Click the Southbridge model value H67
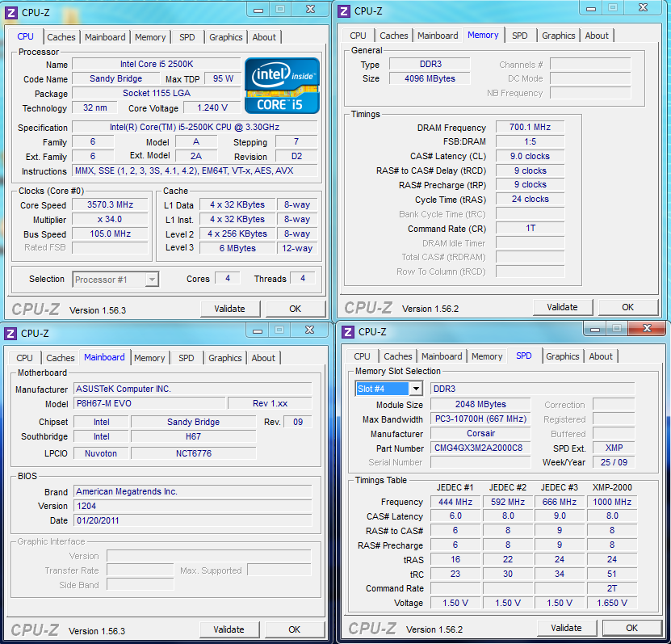The height and width of the screenshot is (644, 671). (194, 437)
